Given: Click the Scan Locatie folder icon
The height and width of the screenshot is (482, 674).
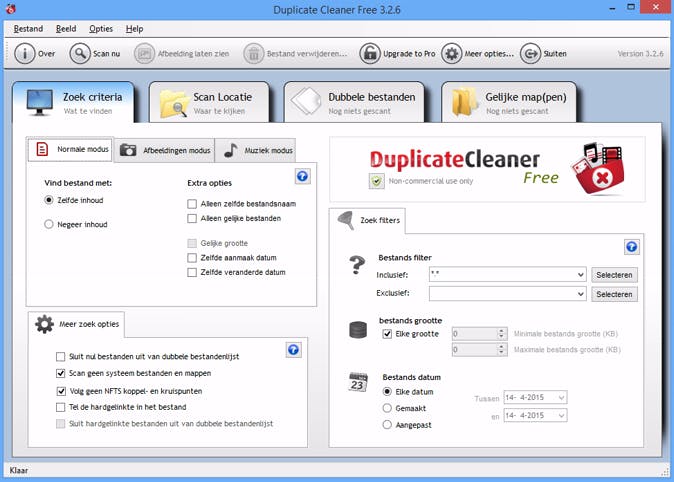Looking at the screenshot, I should pos(174,104).
